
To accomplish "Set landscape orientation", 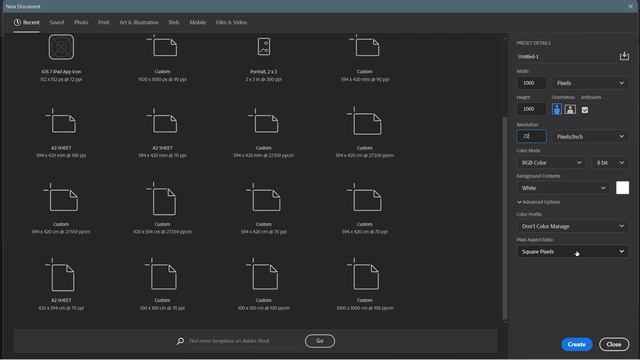I will (x=570, y=109).
